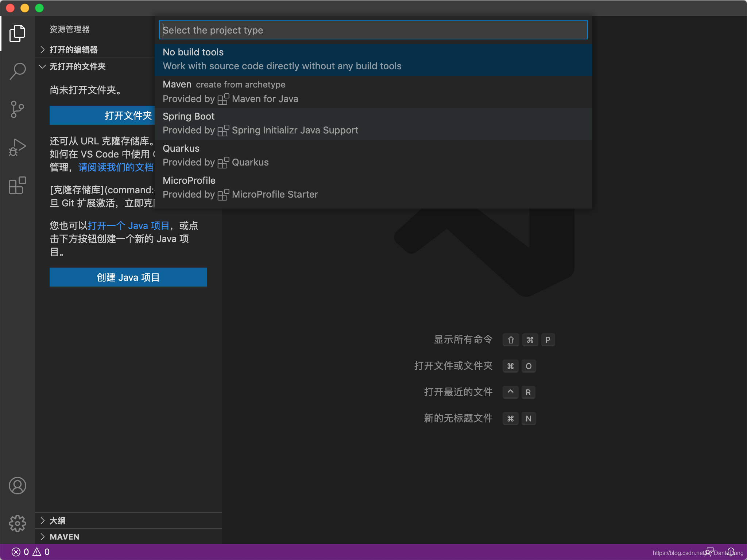This screenshot has width=747, height=560.
Task: Choose the Quarkus project type
Action: 373,156
